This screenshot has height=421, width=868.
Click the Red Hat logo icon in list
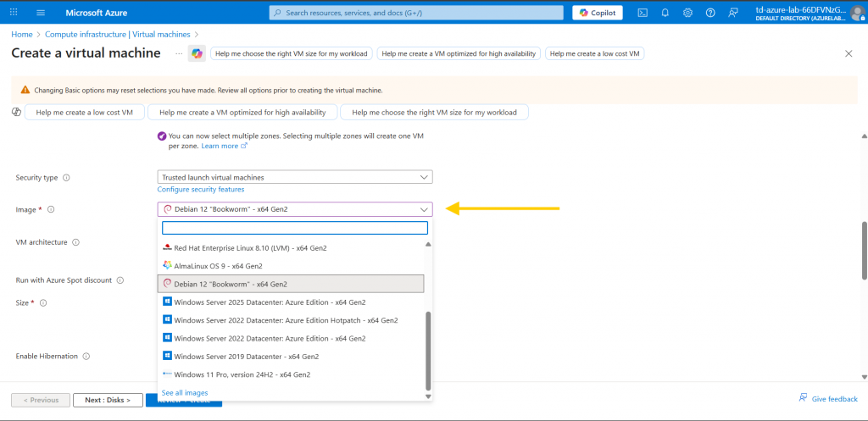point(167,248)
